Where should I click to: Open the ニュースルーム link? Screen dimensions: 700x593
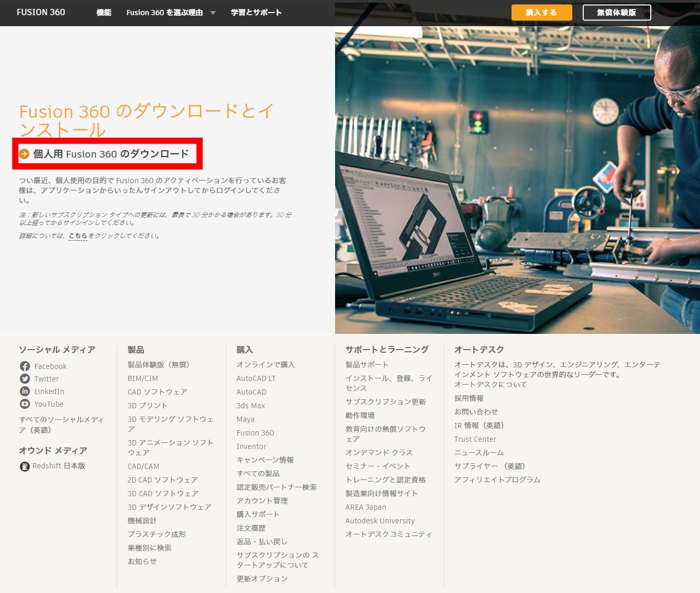(479, 453)
